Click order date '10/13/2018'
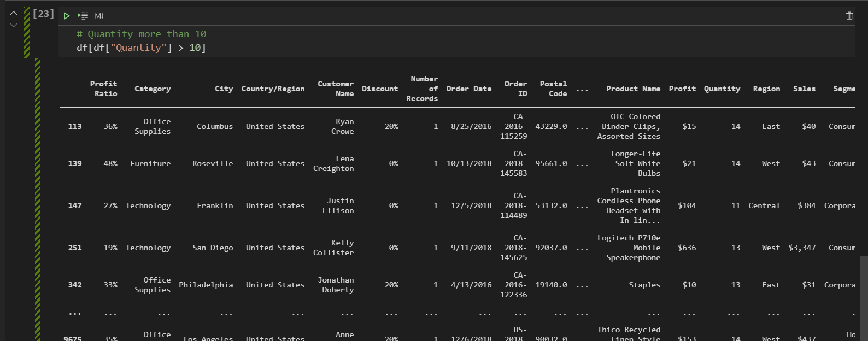This screenshot has height=341, width=868. [x=469, y=163]
